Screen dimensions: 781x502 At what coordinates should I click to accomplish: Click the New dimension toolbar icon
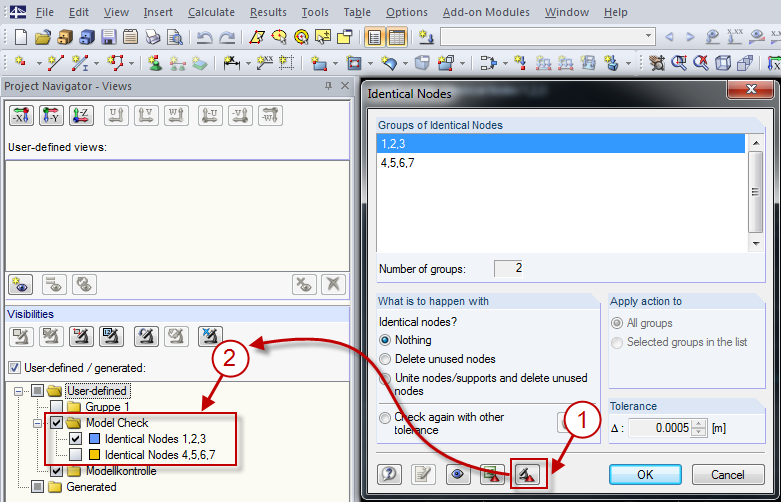(x=231, y=63)
